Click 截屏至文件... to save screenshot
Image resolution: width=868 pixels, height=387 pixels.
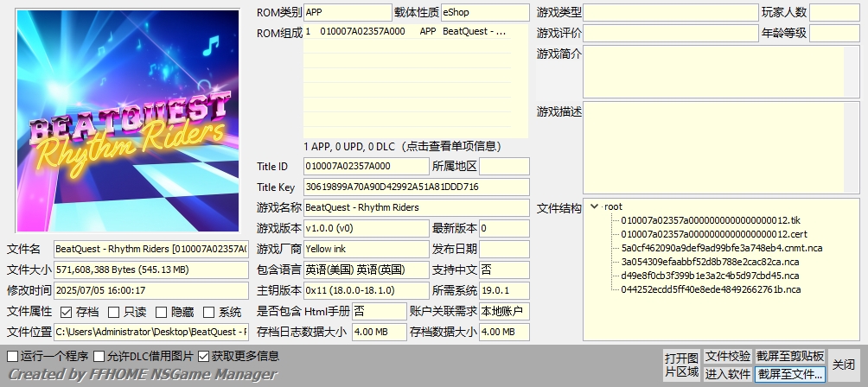pos(790,374)
